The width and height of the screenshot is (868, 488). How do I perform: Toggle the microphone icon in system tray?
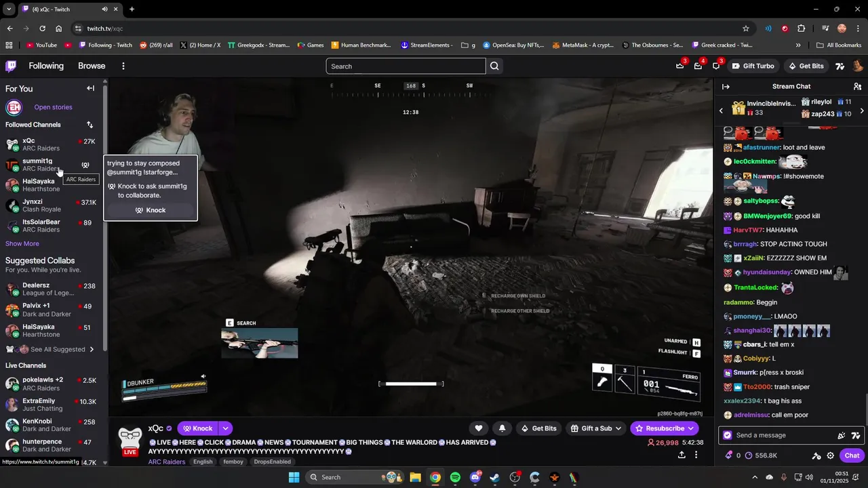tap(784, 477)
